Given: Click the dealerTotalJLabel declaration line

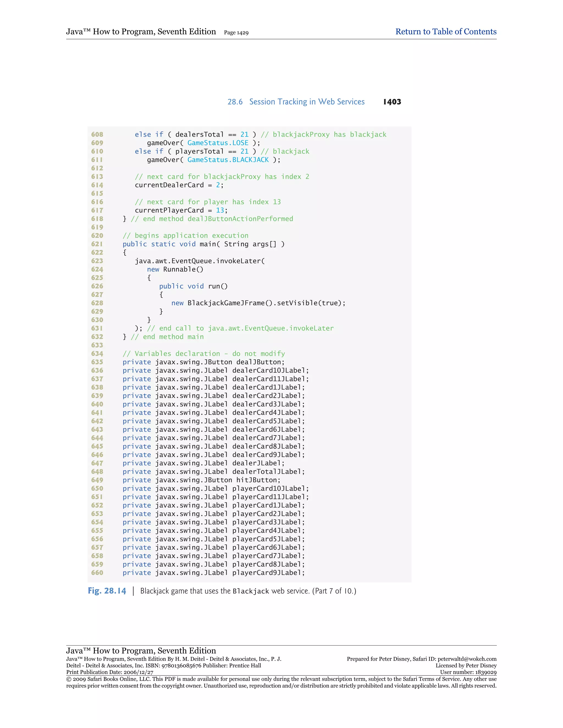Looking at the screenshot, I should [213, 472].
